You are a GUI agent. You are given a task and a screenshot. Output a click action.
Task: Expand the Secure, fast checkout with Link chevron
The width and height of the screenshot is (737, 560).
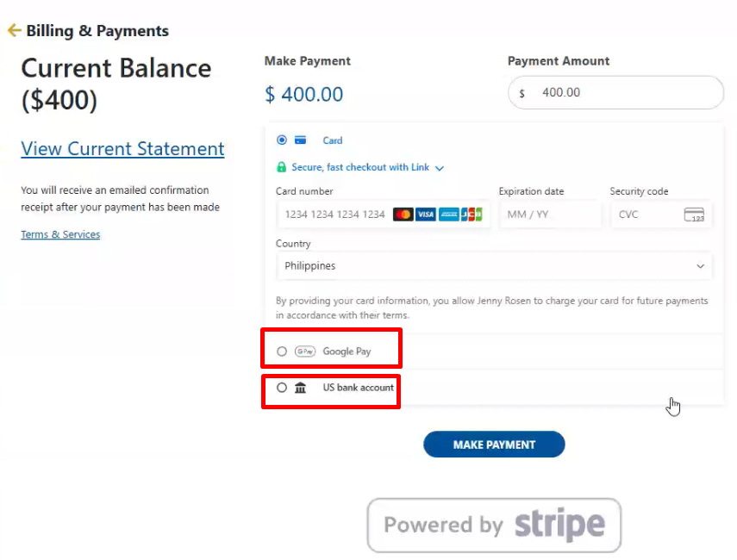tap(440, 168)
